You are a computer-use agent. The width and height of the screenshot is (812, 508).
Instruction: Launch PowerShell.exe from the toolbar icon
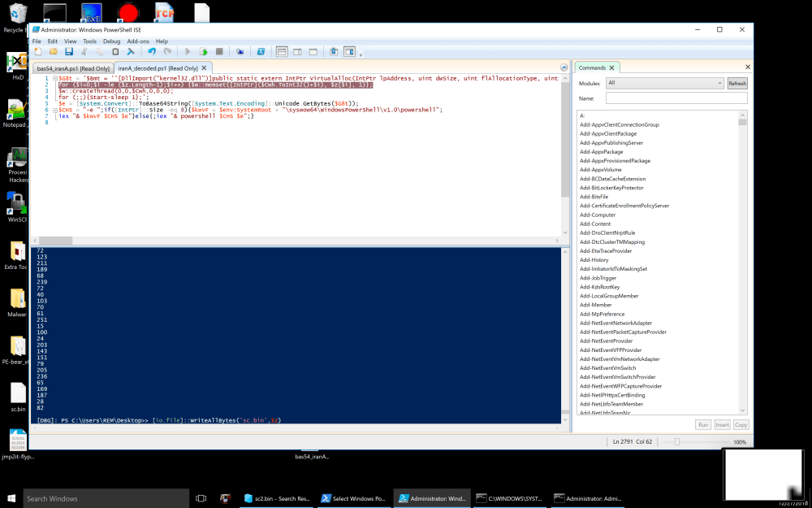click(x=261, y=51)
